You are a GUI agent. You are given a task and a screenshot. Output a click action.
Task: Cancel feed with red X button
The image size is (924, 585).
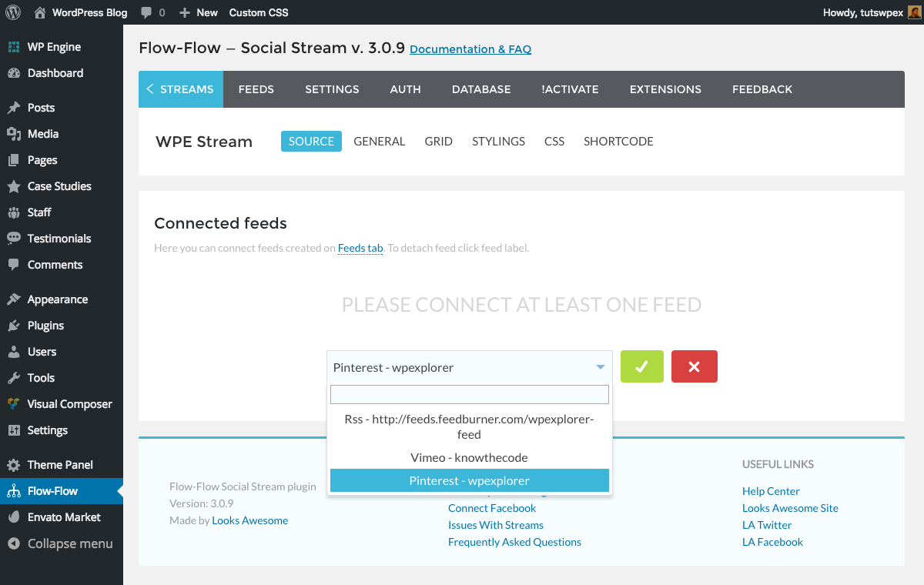tap(695, 367)
